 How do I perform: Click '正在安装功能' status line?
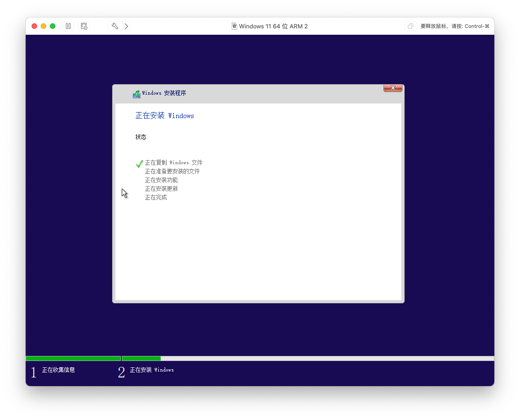tap(161, 180)
